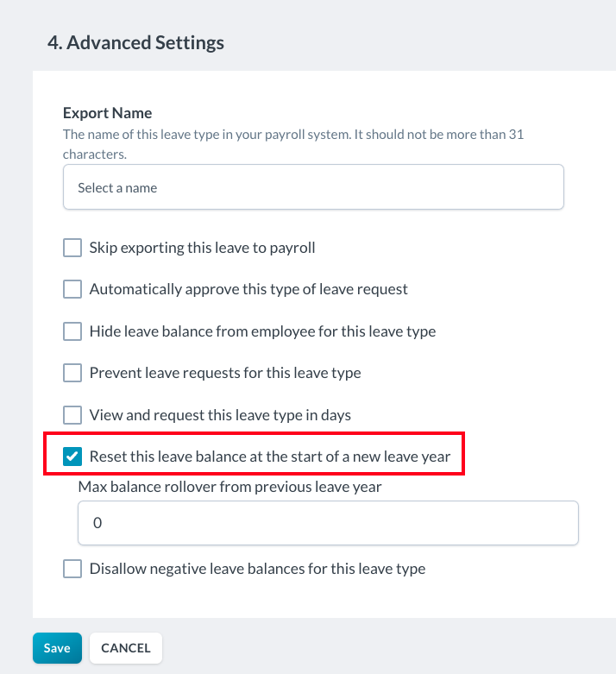Click the 'Prevent leave requests for this leave type' text

point(225,373)
